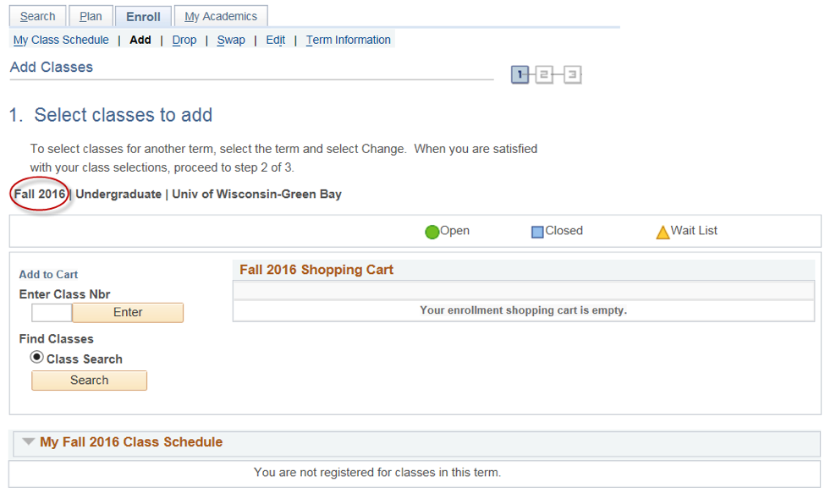Open the Search tab
Viewport: 825px width, 504px height.
37,16
